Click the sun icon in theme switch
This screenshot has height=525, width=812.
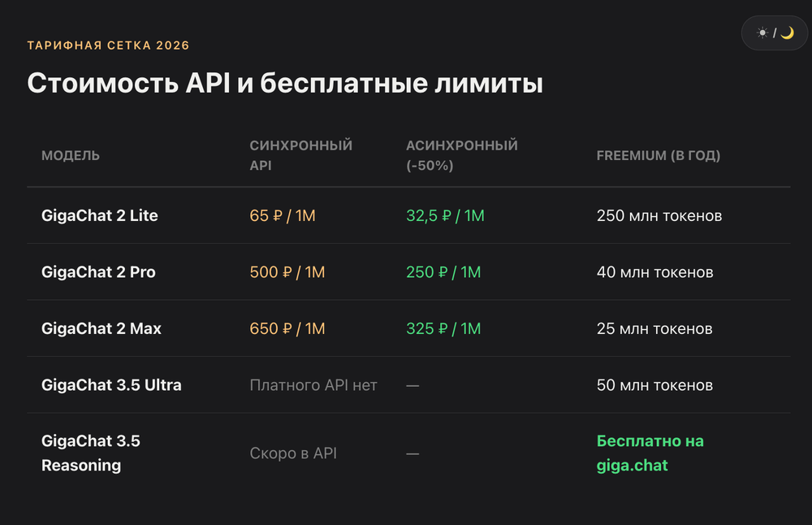click(762, 33)
